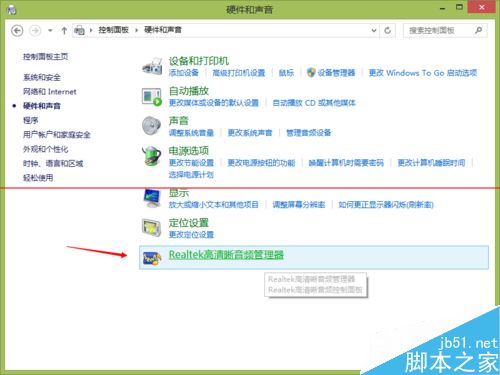The image size is (500, 375).
Task: Click the 管理音频设备 link
Action: point(309,133)
